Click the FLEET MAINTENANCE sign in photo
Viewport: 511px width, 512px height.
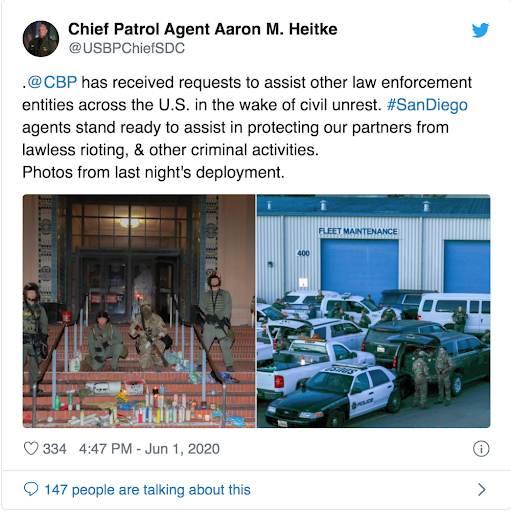click(x=358, y=231)
